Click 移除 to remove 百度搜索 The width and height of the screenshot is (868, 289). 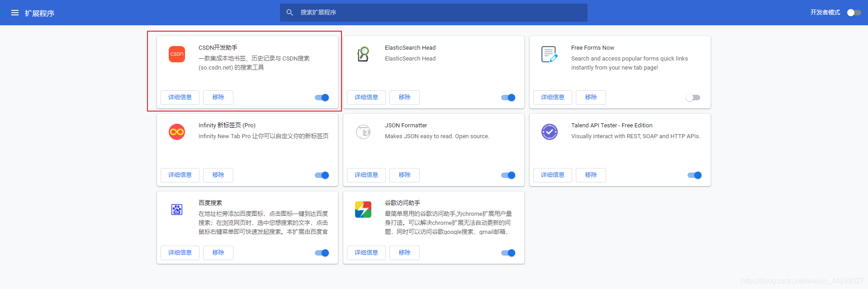tap(218, 253)
